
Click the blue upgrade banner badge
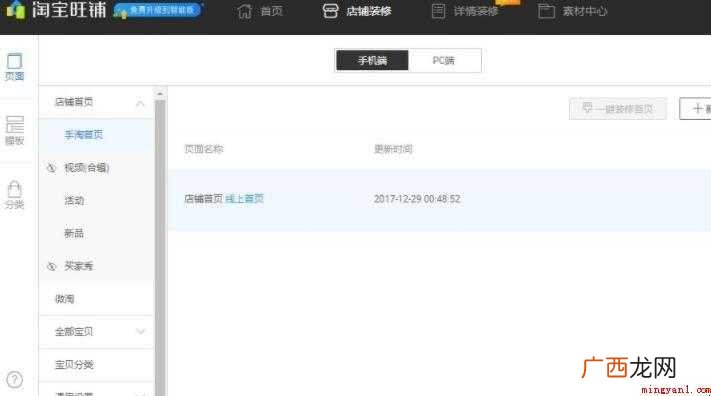(158, 10)
